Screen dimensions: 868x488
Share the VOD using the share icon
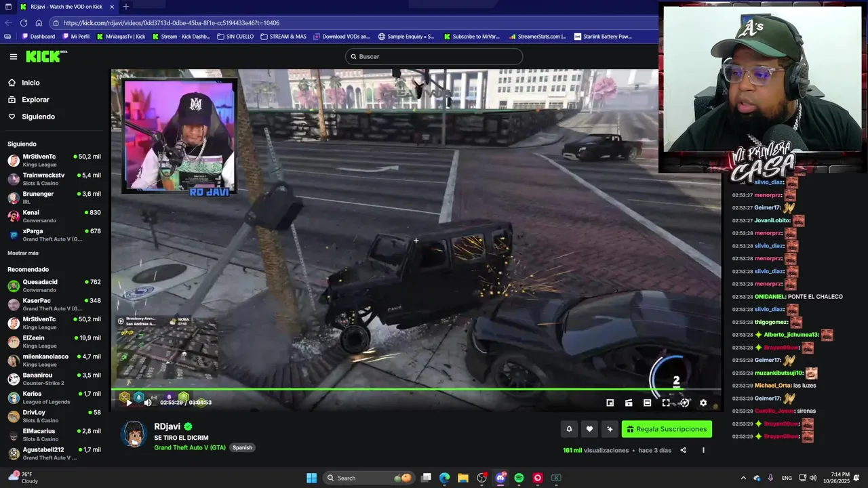point(683,450)
